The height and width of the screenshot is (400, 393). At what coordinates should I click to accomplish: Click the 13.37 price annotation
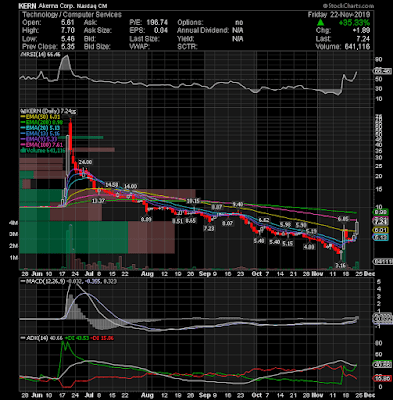(x=98, y=201)
